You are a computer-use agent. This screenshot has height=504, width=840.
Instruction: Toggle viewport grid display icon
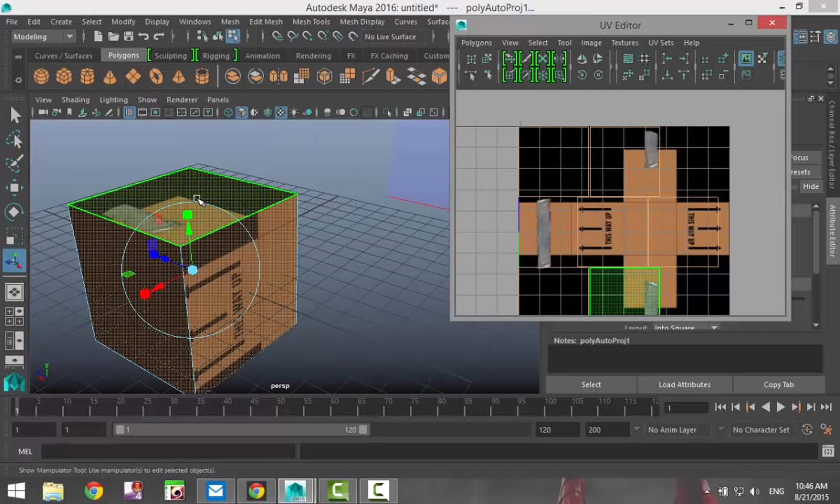pyautogui.click(x=129, y=112)
